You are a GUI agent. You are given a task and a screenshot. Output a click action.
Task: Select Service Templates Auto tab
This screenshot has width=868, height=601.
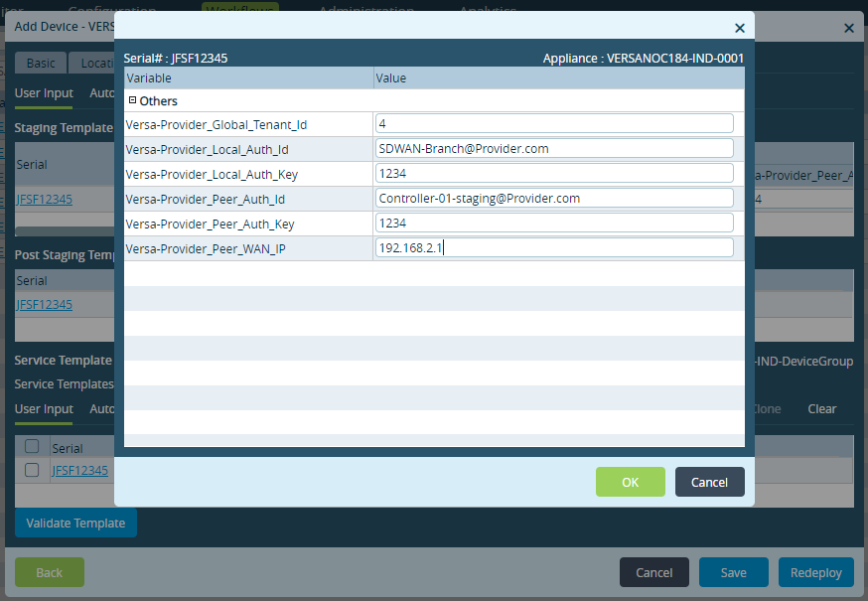click(102, 409)
